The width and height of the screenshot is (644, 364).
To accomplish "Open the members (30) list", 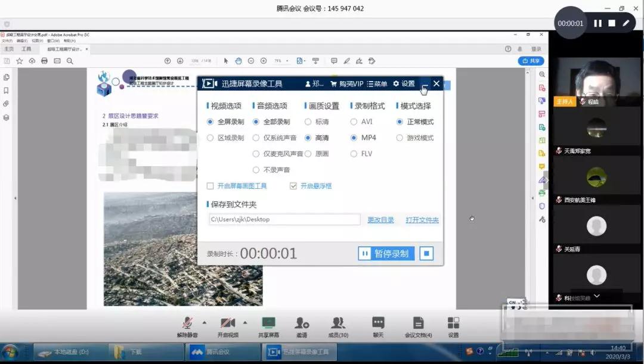I will pyautogui.click(x=339, y=327).
